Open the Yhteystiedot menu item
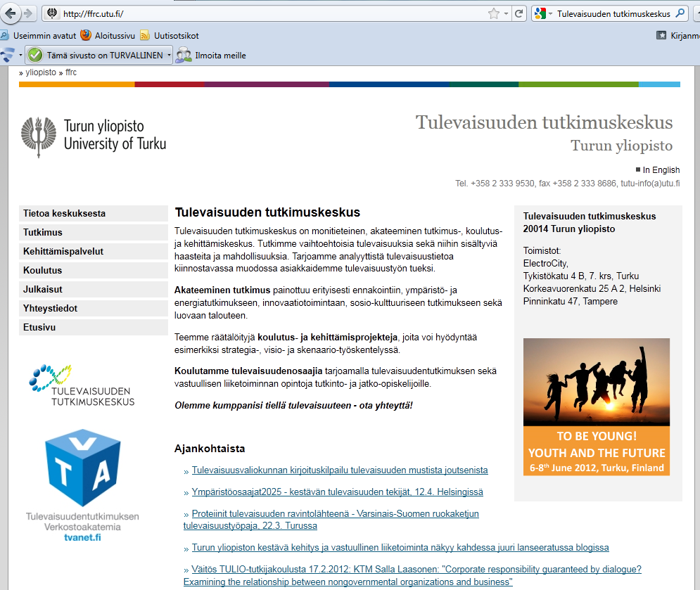 pyautogui.click(x=94, y=308)
